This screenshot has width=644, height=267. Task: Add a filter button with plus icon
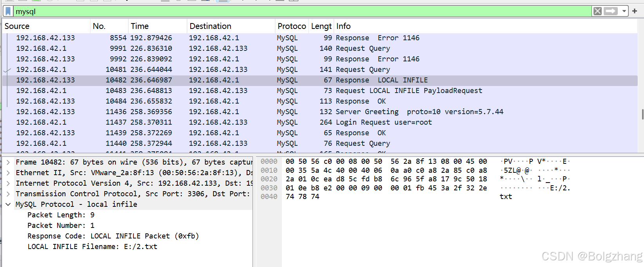click(x=635, y=11)
